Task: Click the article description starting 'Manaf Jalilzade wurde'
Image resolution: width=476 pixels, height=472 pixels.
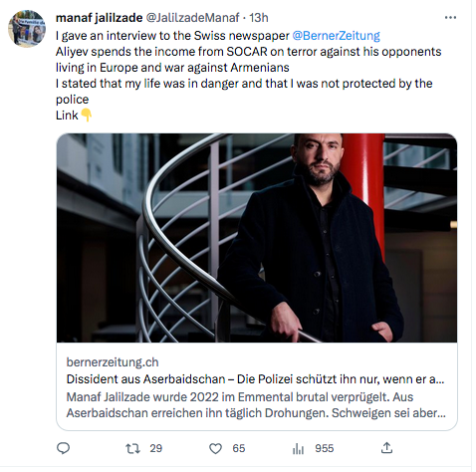Action: click(256, 405)
